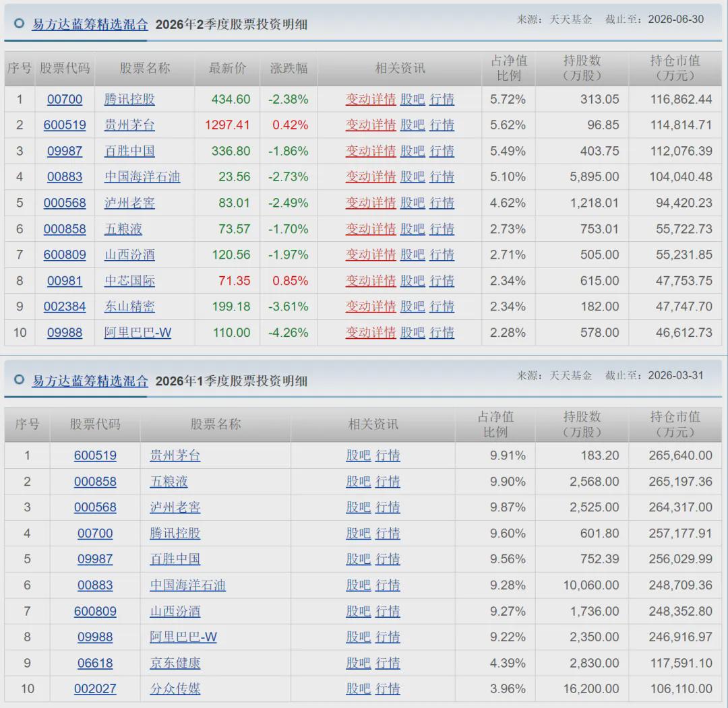Open stock code 00700 in 2季度 table
728x708 pixels.
pos(65,99)
